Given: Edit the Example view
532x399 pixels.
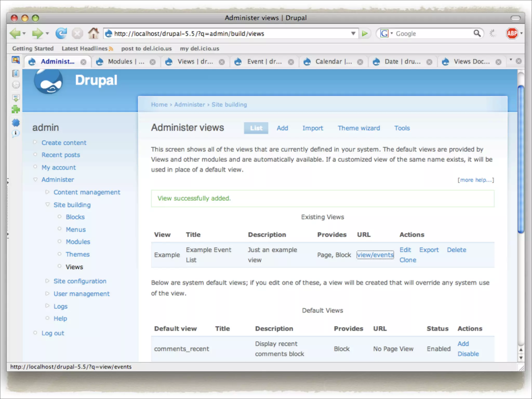Looking at the screenshot, I should coord(405,250).
